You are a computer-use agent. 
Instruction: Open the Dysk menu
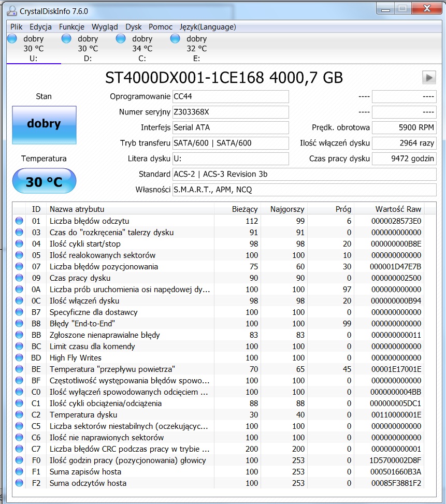[x=133, y=27]
